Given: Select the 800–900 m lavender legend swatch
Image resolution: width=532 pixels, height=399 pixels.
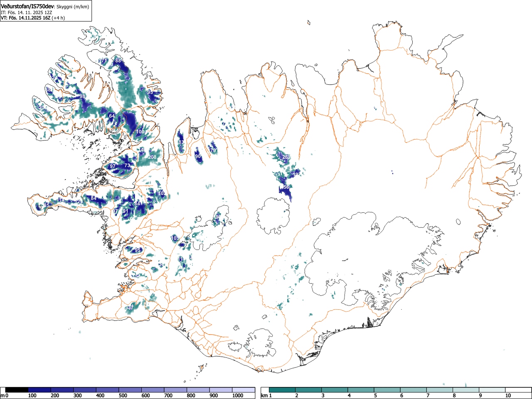Looking at the screenshot, I should pyautogui.click(x=198, y=390).
